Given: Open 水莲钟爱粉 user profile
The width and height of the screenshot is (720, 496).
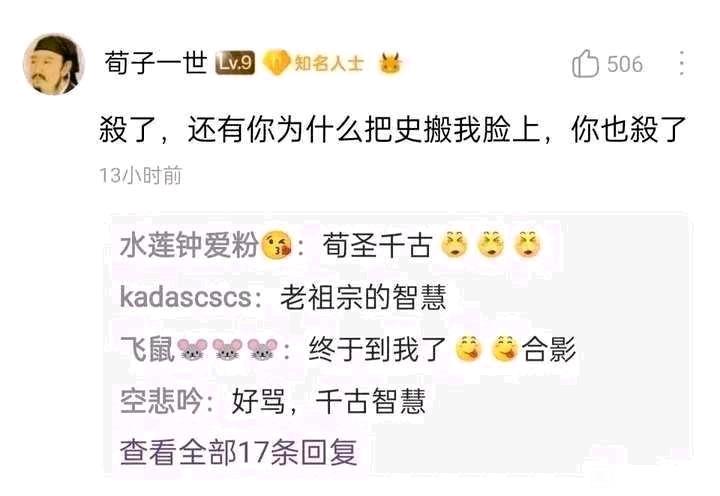Looking at the screenshot, I should [x=188, y=245].
